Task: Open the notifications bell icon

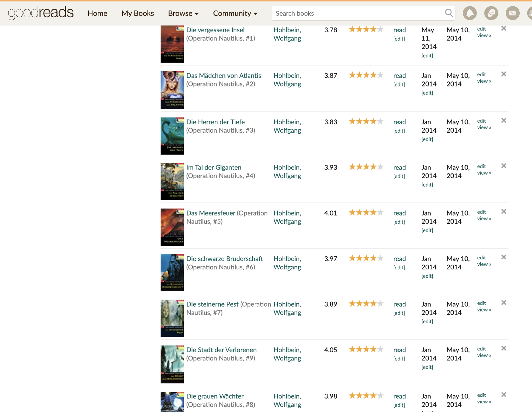Action: tap(469, 13)
